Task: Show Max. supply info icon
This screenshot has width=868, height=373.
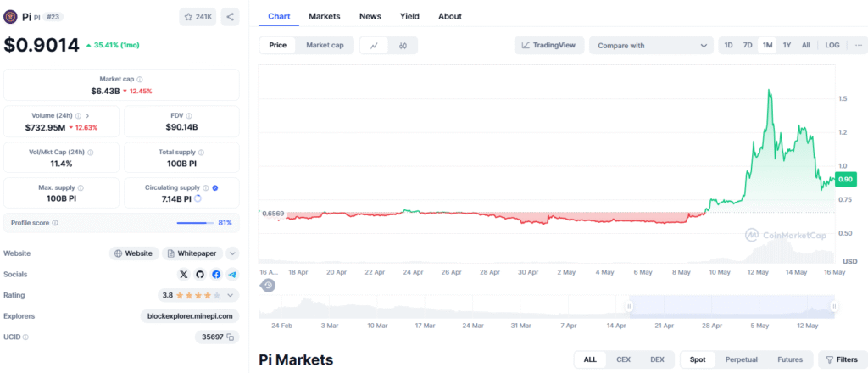Action: [81, 188]
